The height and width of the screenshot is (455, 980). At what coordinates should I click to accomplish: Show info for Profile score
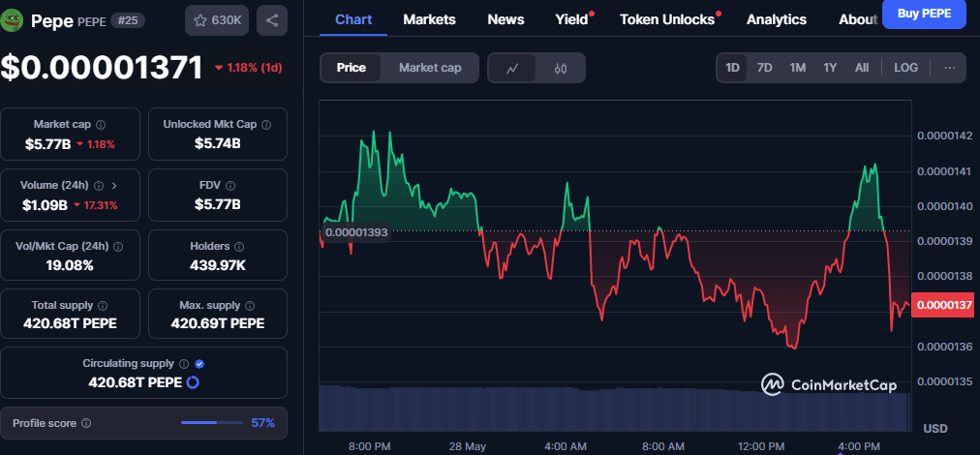pos(86,423)
